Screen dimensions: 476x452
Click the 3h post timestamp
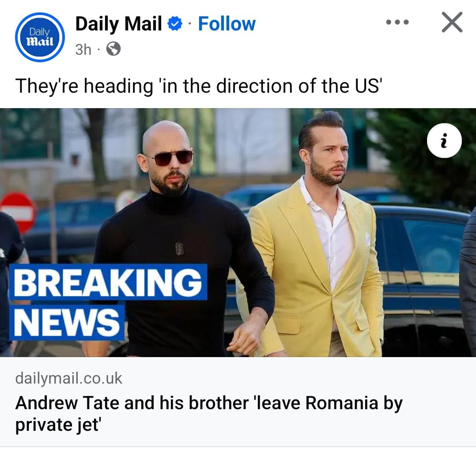[83, 49]
